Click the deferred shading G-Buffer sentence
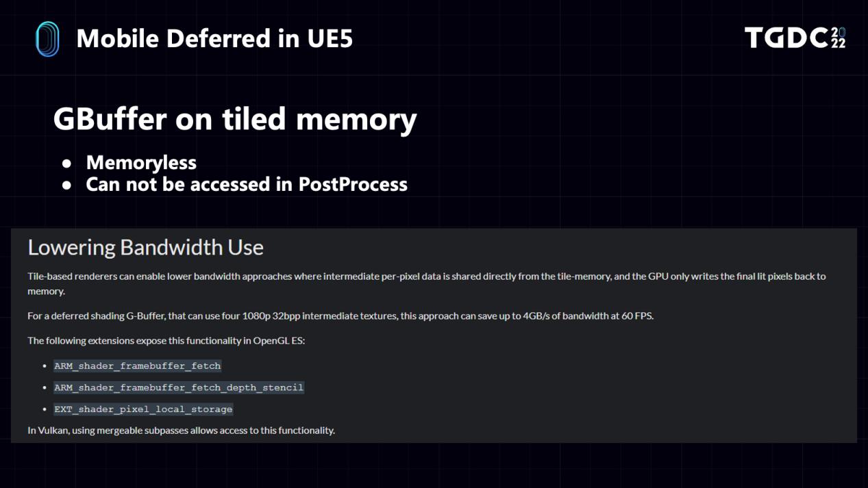This screenshot has width=868, height=488. click(340, 316)
